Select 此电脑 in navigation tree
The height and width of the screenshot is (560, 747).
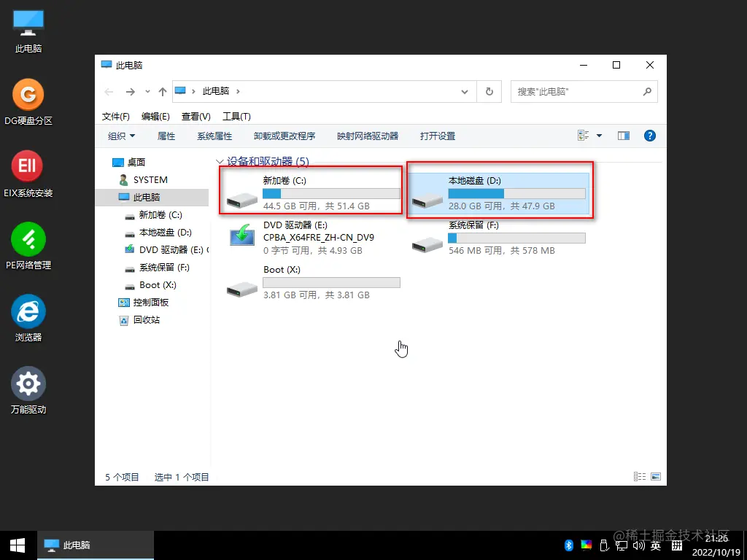(x=152, y=197)
